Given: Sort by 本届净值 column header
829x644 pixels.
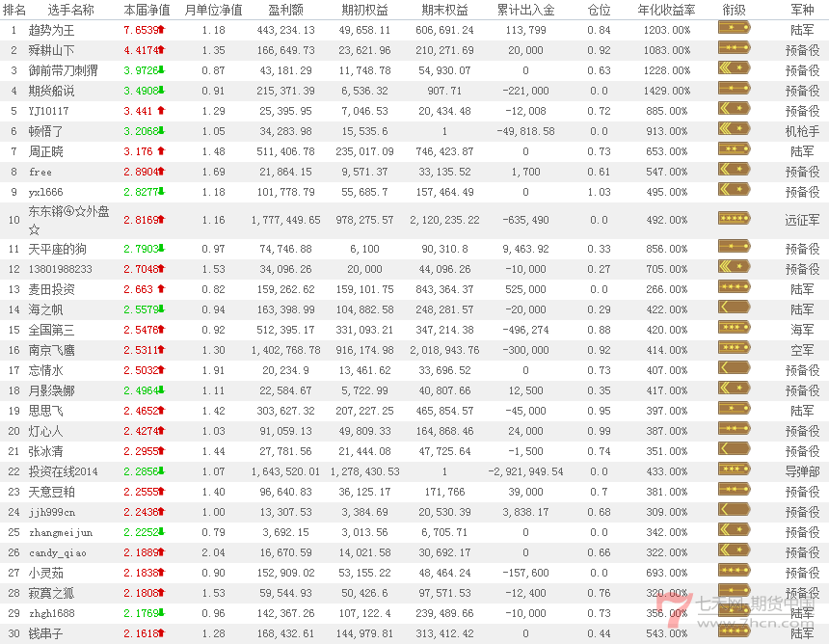Looking at the screenshot, I should click(147, 10).
